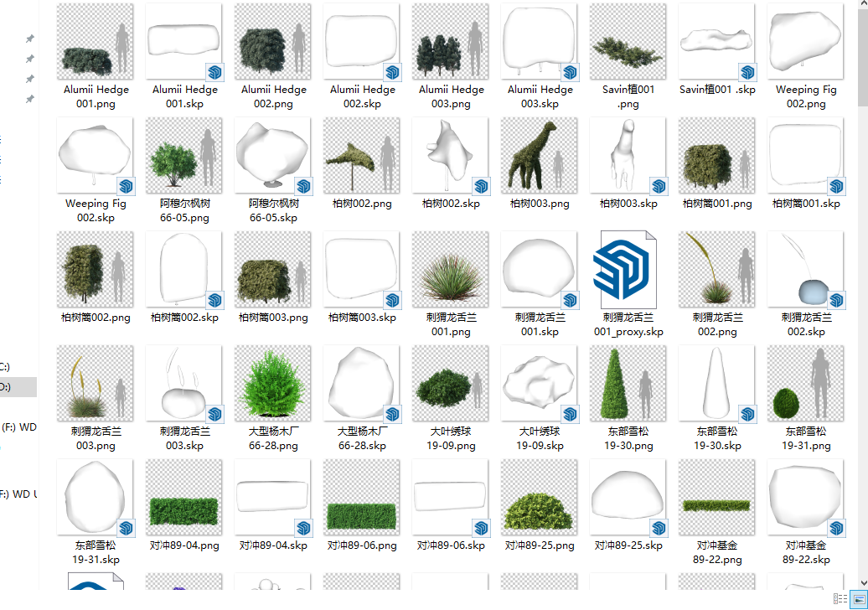Select the Alumii Hedge 001.png thumbnail
This screenshot has height=610, width=868.
(96, 42)
